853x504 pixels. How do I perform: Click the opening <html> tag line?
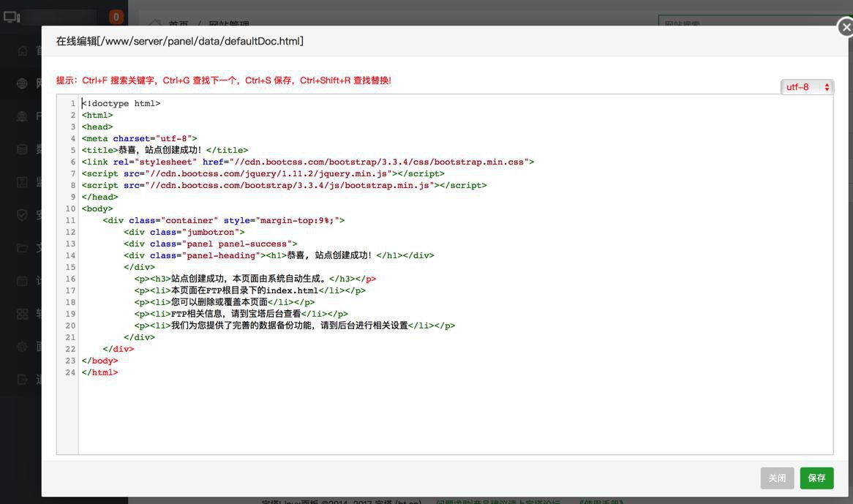(x=97, y=116)
